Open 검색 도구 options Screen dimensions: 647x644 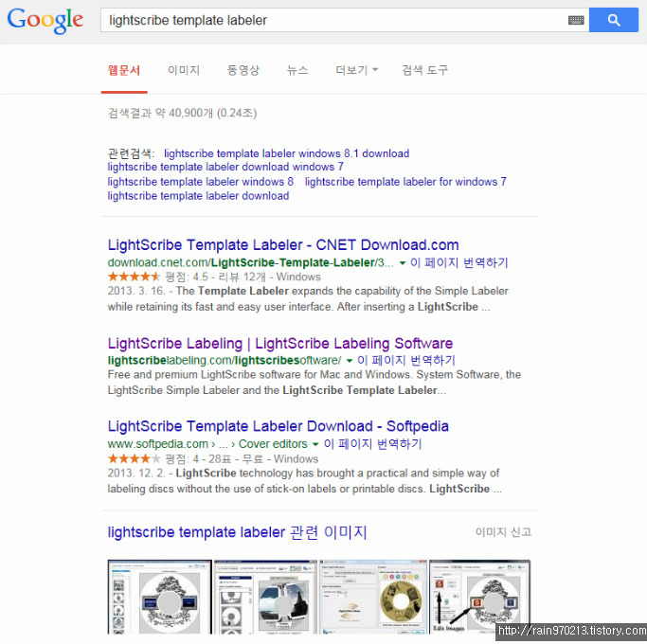tap(425, 70)
